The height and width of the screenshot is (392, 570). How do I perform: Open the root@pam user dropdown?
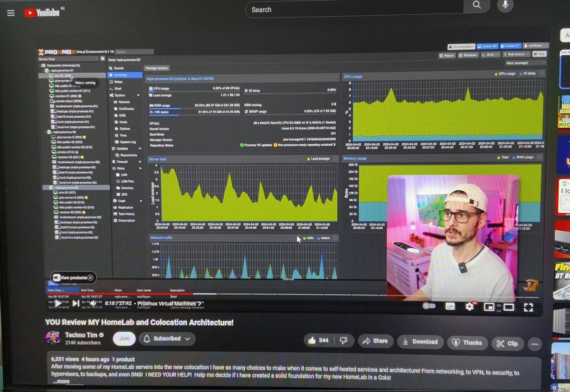[536, 46]
